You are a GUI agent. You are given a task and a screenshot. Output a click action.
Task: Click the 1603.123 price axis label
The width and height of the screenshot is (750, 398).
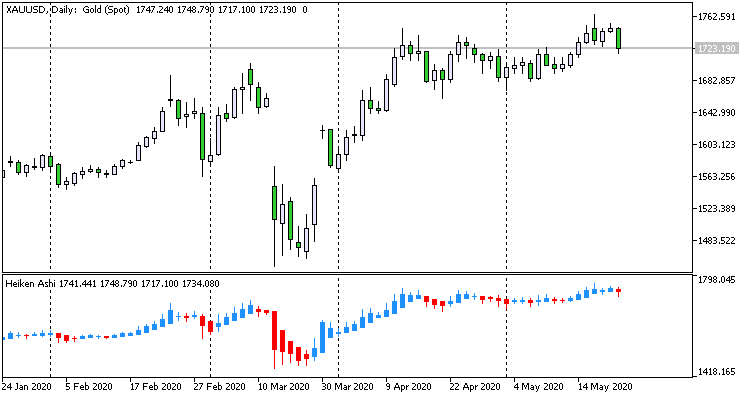click(x=716, y=144)
